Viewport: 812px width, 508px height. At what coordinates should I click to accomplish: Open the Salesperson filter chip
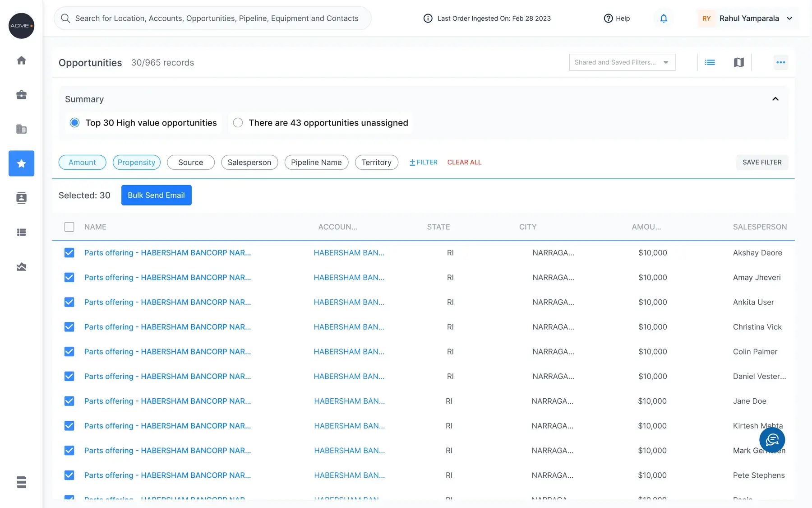pos(249,163)
